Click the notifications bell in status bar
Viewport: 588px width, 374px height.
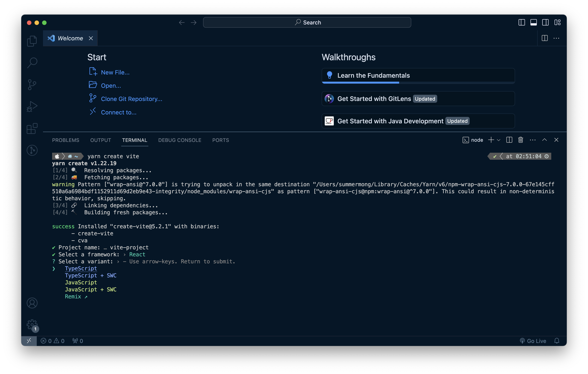coord(557,341)
